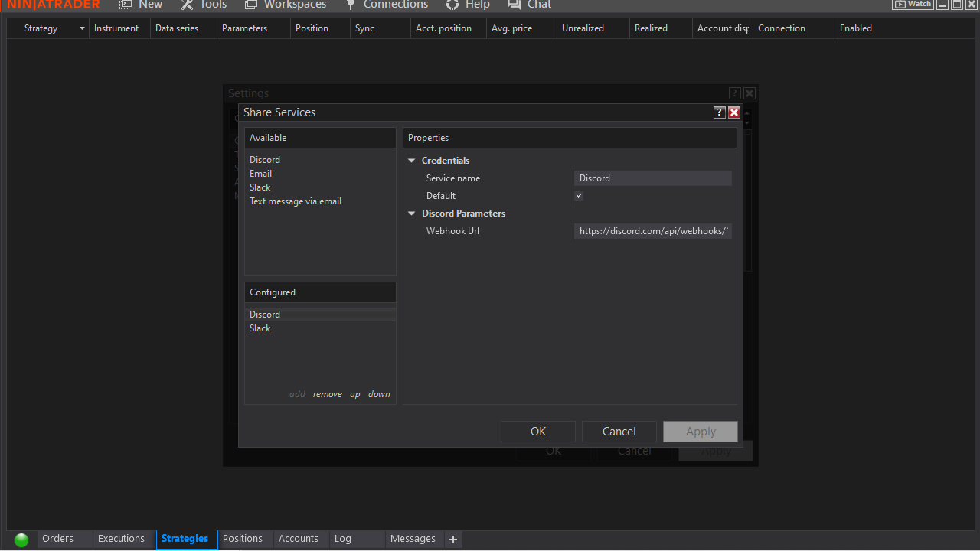Select the Tools wrench icon
980x551 pixels.
185,5
